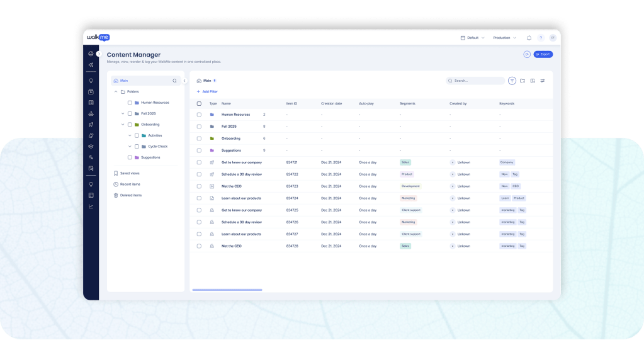
Task: Click the refresh icon beside Export
Action: click(527, 54)
